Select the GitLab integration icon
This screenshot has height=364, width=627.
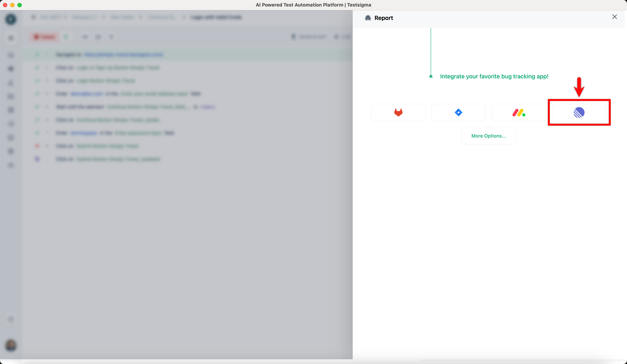click(398, 113)
